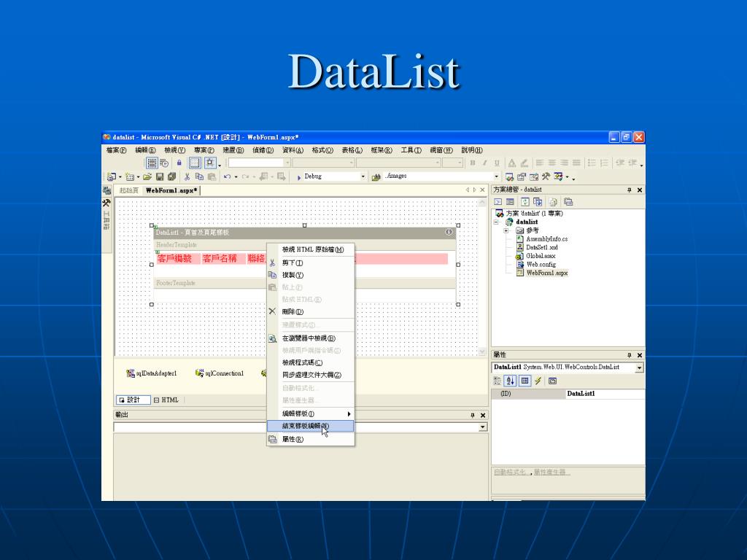
Task: Open the Toolbox hammer icon on left sidebar
Action: coord(107,203)
